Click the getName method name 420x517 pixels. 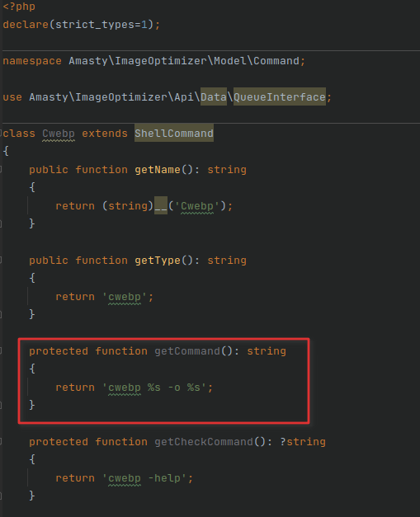[x=158, y=170]
